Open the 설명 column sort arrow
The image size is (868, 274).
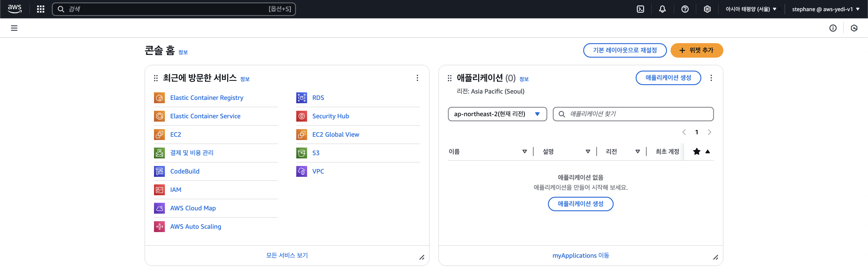tap(588, 151)
